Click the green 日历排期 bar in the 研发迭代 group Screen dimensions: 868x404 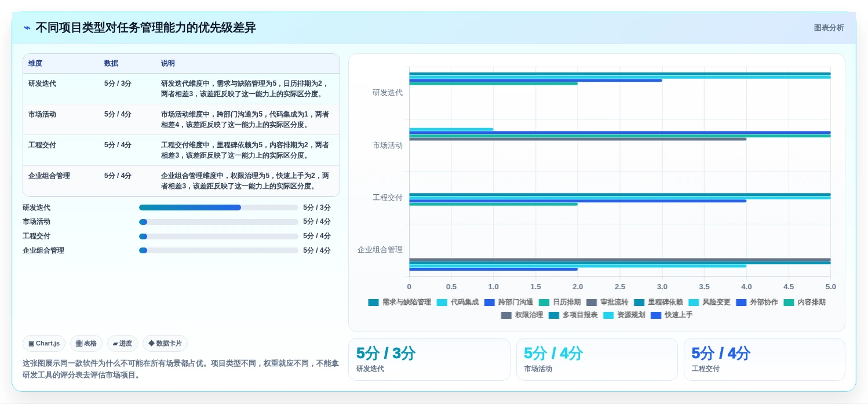click(x=494, y=83)
